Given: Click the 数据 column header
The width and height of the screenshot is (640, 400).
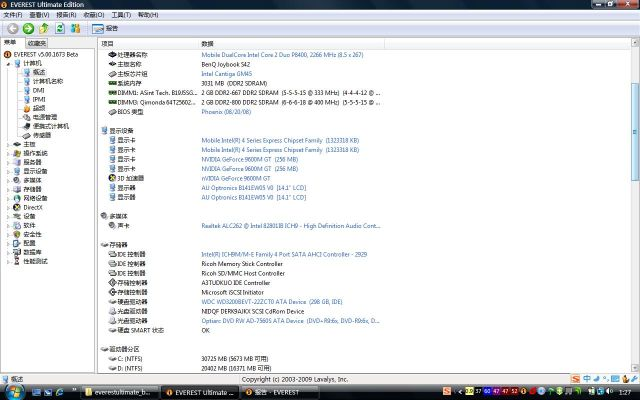Looking at the screenshot, I should click(291, 44).
